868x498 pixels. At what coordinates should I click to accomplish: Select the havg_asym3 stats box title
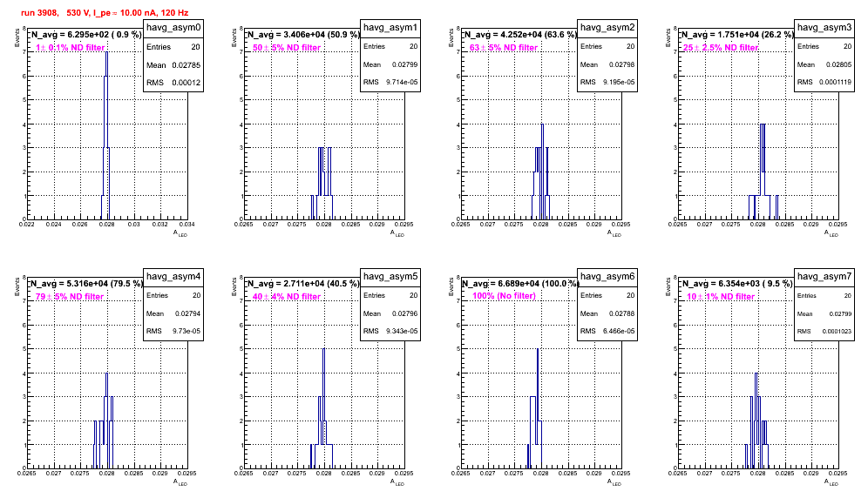pyautogui.click(x=824, y=27)
